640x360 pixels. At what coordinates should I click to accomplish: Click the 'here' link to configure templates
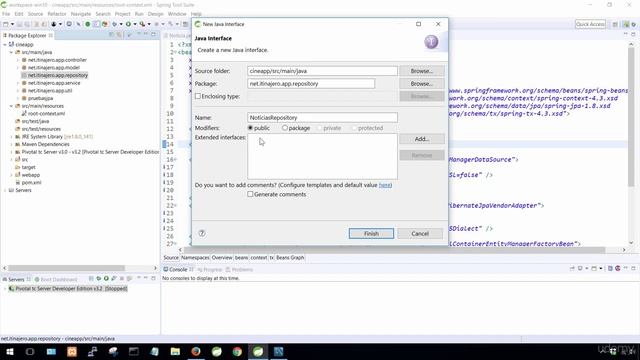(385, 185)
